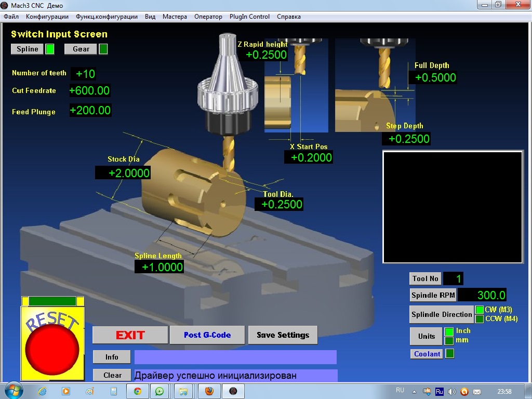This screenshot has height=399, width=532.
Task: Show hidden tray icons arrow
Action: click(x=414, y=392)
